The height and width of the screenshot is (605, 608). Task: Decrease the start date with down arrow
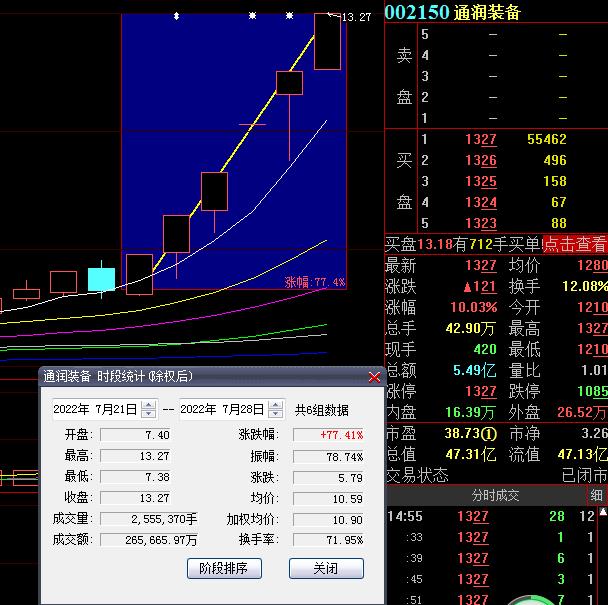[x=149, y=414]
